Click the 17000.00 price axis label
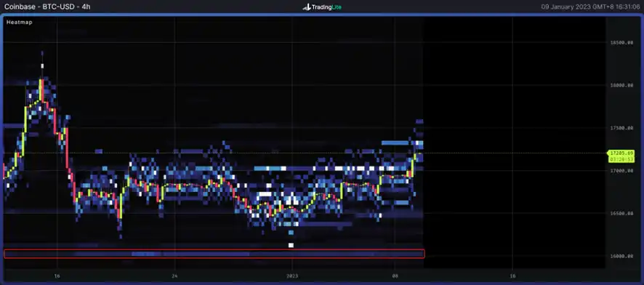644x285 pixels. [621, 171]
